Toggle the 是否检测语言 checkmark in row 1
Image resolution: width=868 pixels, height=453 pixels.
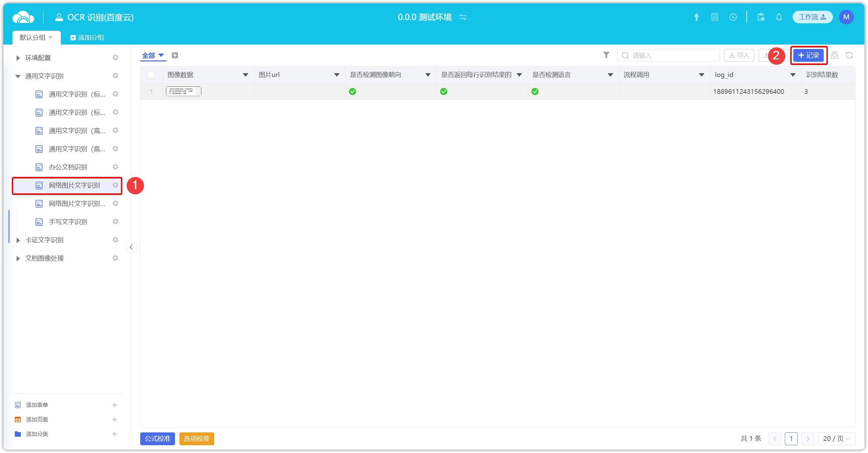click(535, 91)
